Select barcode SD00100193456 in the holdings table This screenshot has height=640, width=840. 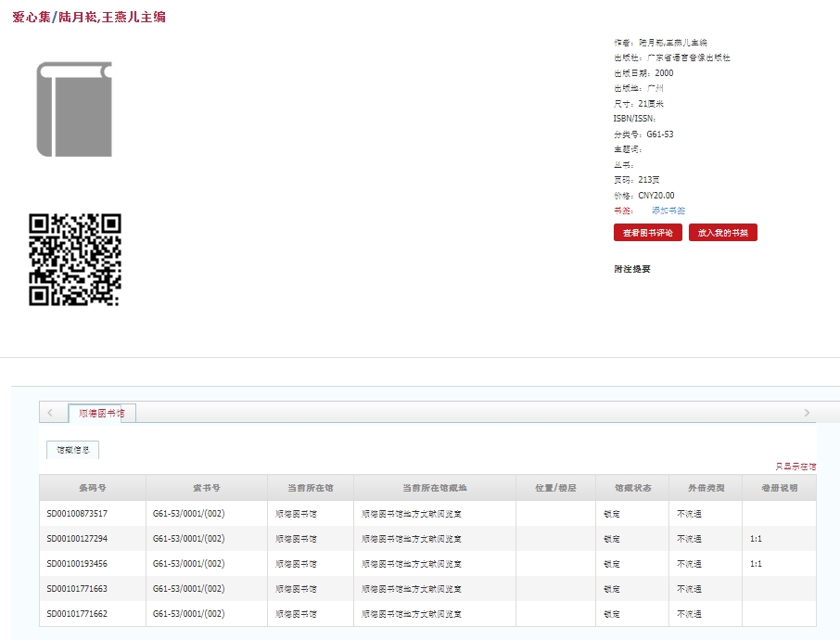tap(77, 564)
